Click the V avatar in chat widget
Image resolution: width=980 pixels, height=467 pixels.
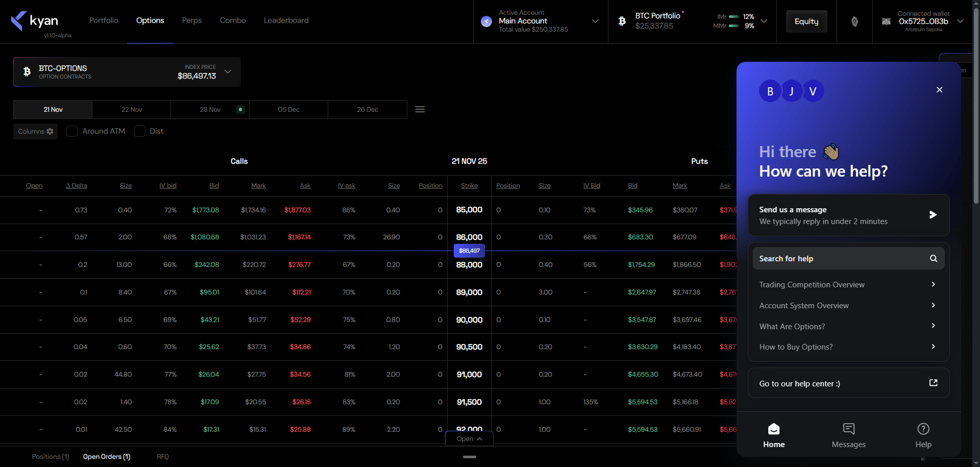[x=813, y=91]
